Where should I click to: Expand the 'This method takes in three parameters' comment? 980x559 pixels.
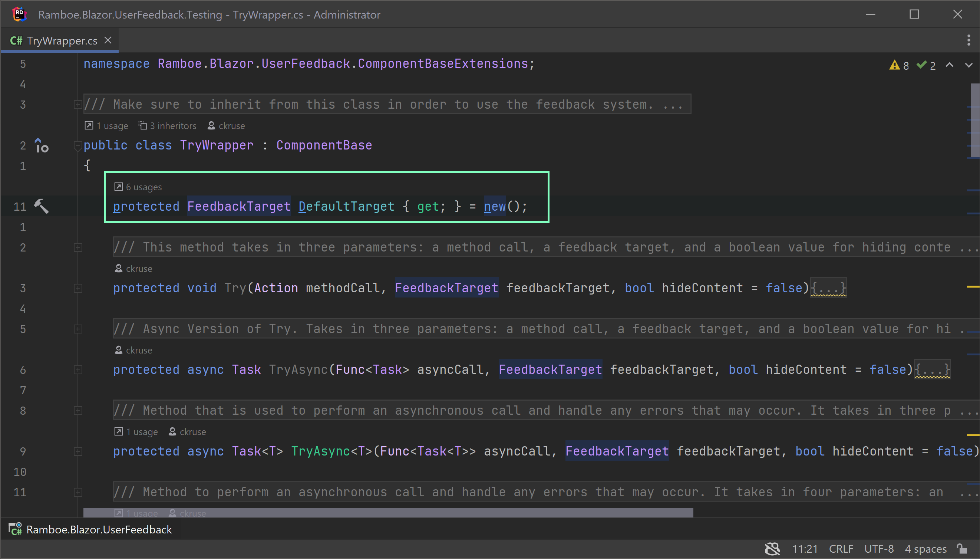click(x=78, y=247)
